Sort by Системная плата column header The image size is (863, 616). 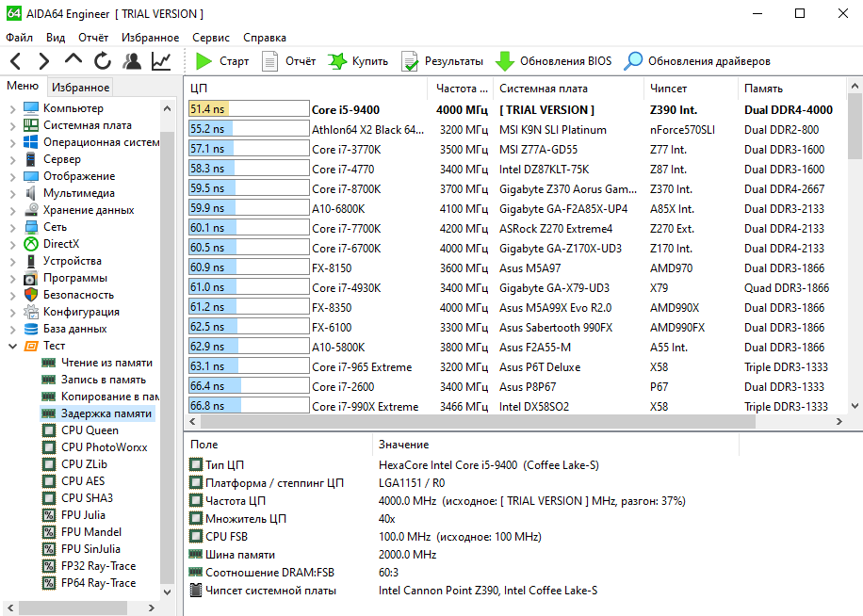(568, 89)
